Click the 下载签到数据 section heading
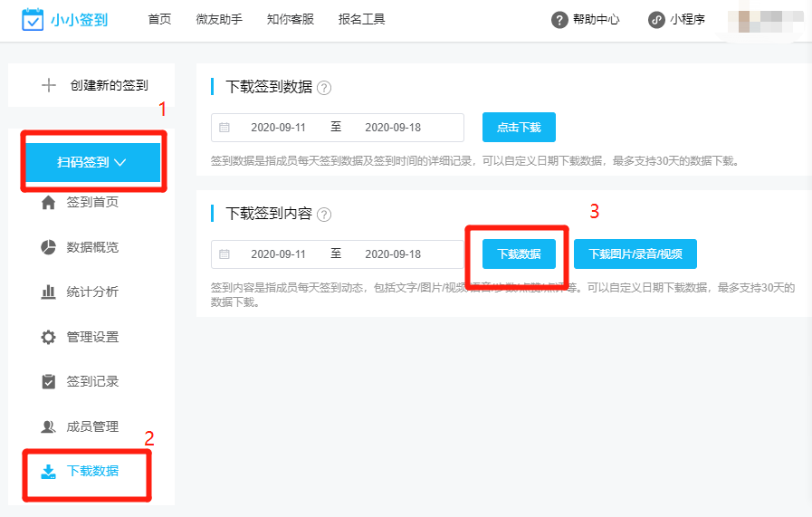Screen dimensions: 812x517 click(x=269, y=87)
